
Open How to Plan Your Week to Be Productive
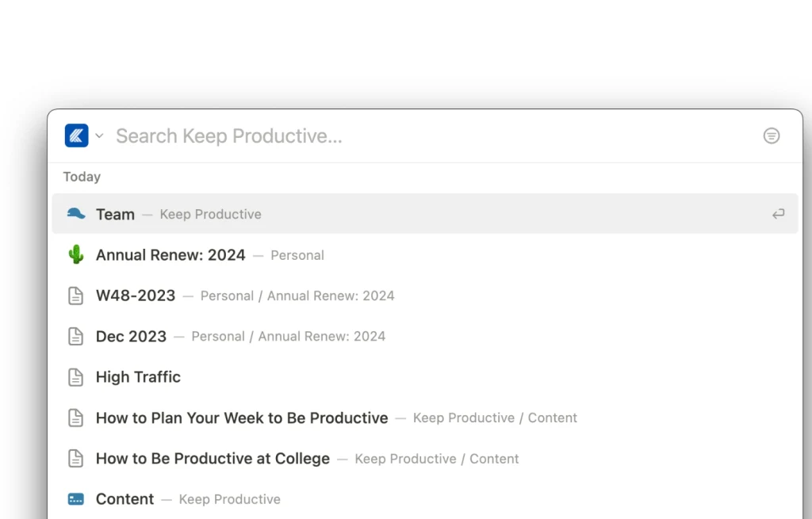[x=241, y=418]
